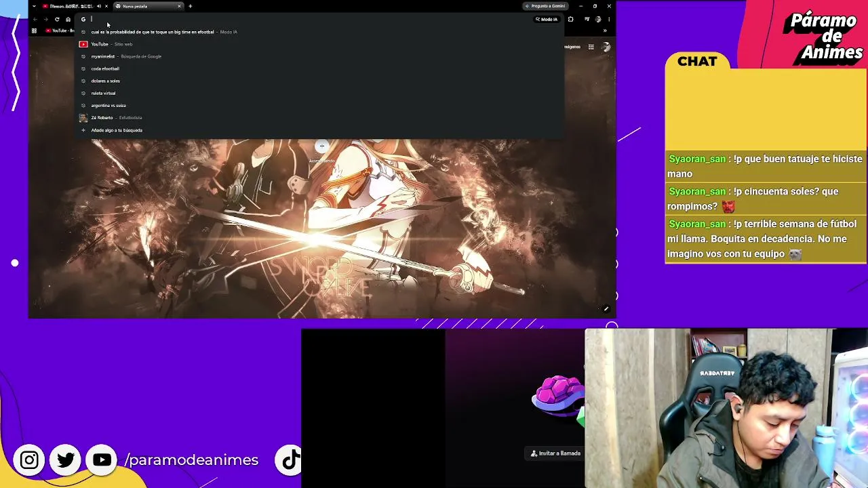Open the Google account avatar on page

tap(606, 47)
